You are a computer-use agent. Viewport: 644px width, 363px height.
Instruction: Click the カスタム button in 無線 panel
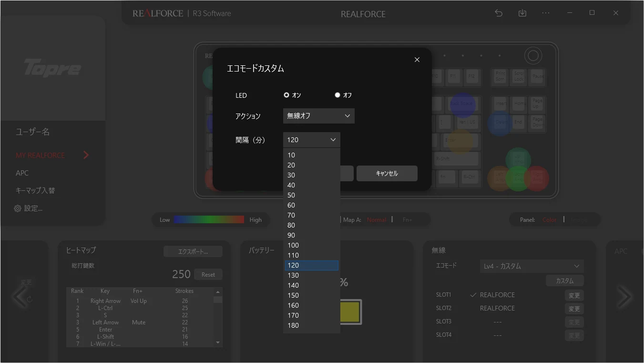pos(565,281)
